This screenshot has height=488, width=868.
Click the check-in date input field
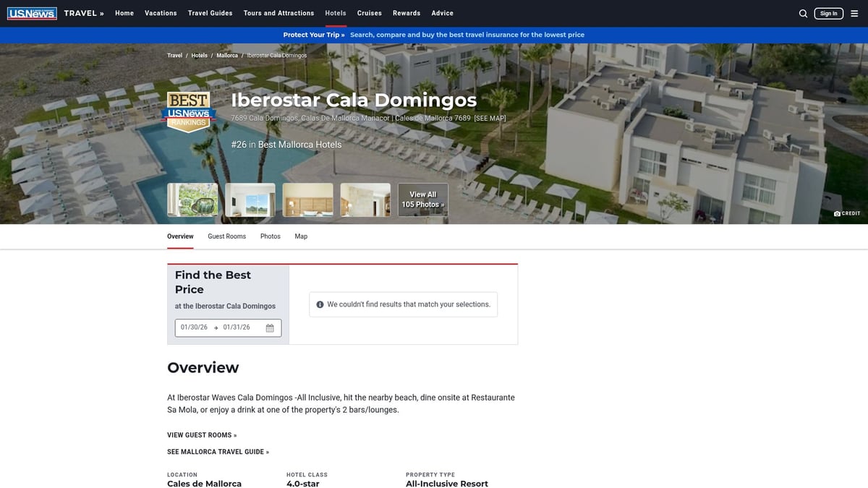pyautogui.click(x=193, y=327)
